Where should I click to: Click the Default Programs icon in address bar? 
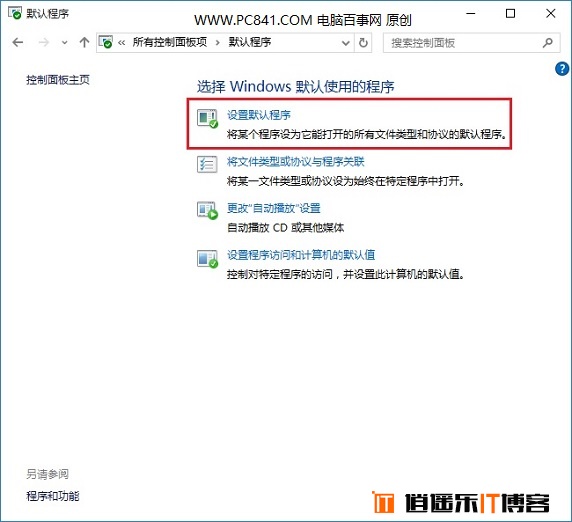point(106,42)
